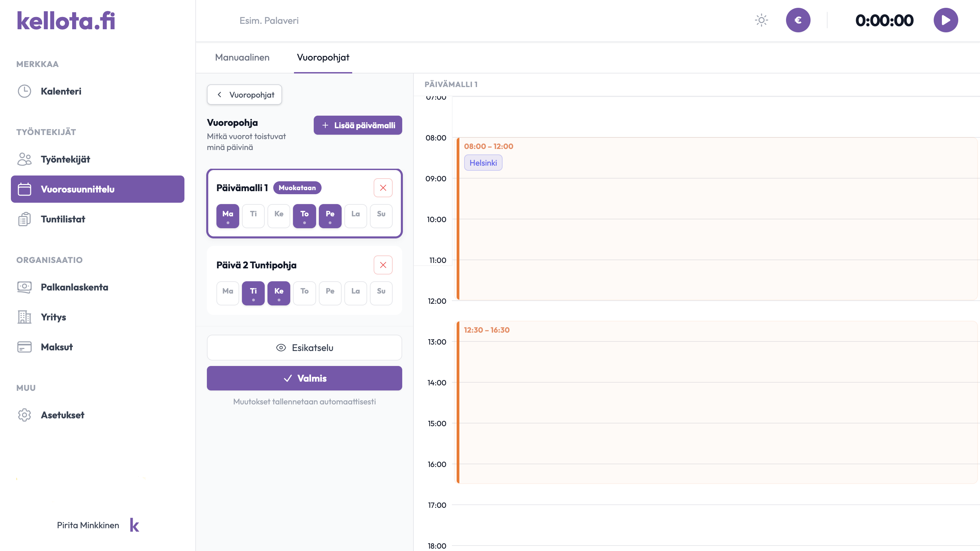Toggle Ma in Päivämalli 1

pos(228,216)
